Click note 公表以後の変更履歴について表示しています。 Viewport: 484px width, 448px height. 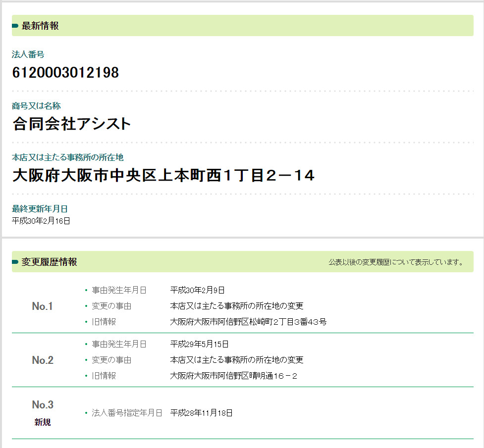396,262
